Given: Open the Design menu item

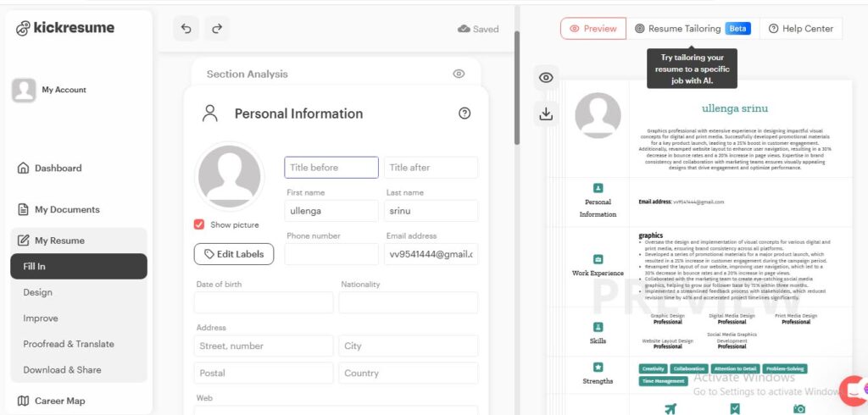Looking at the screenshot, I should 38,292.
